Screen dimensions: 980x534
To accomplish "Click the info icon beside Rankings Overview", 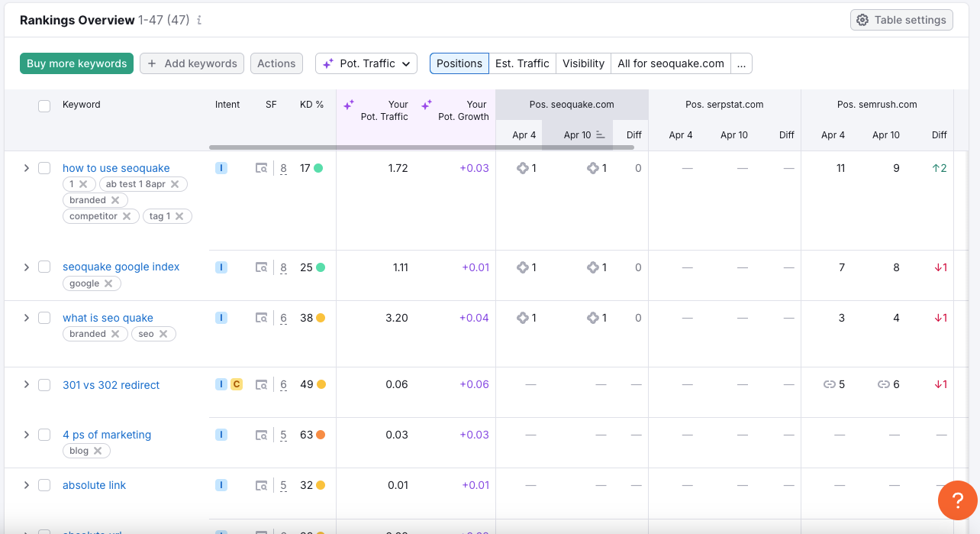I will [x=199, y=21].
